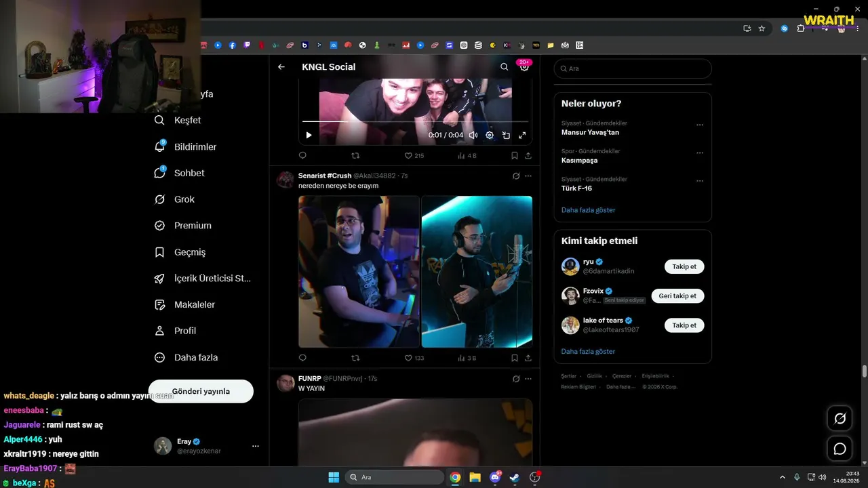
Task: View analytics of the 3 B views post
Action: tap(467, 358)
